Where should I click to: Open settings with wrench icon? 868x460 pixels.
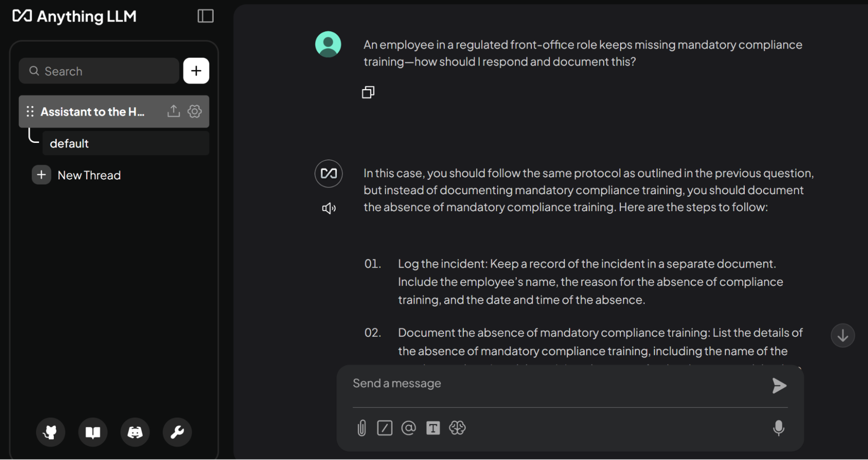click(x=177, y=432)
